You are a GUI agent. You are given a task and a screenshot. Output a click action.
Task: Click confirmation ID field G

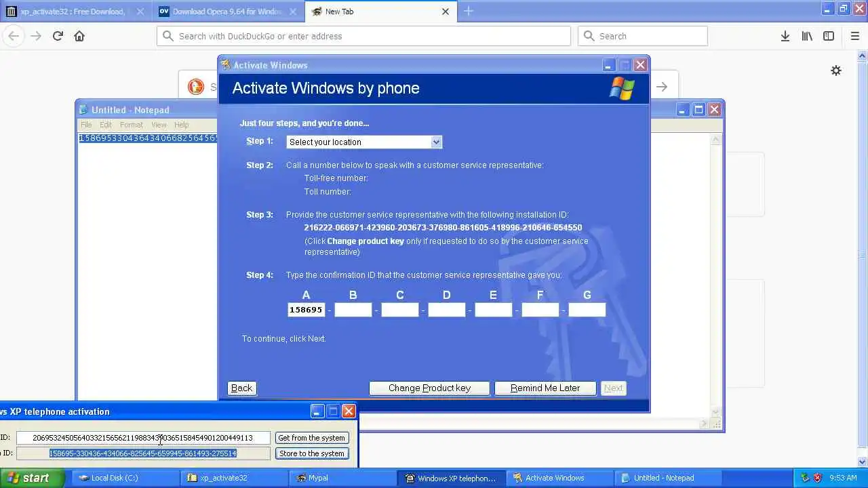click(x=587, y=310)
